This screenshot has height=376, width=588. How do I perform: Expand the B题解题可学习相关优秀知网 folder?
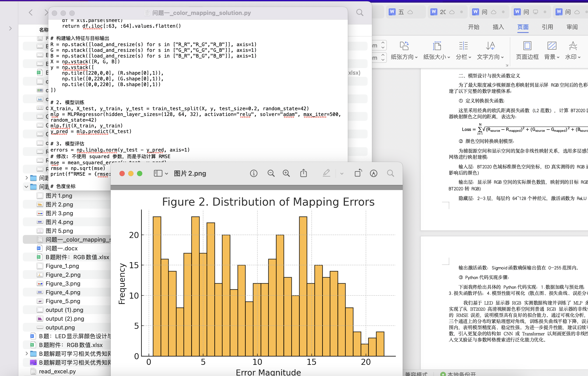pyautogui.click(x=26, y=354)
